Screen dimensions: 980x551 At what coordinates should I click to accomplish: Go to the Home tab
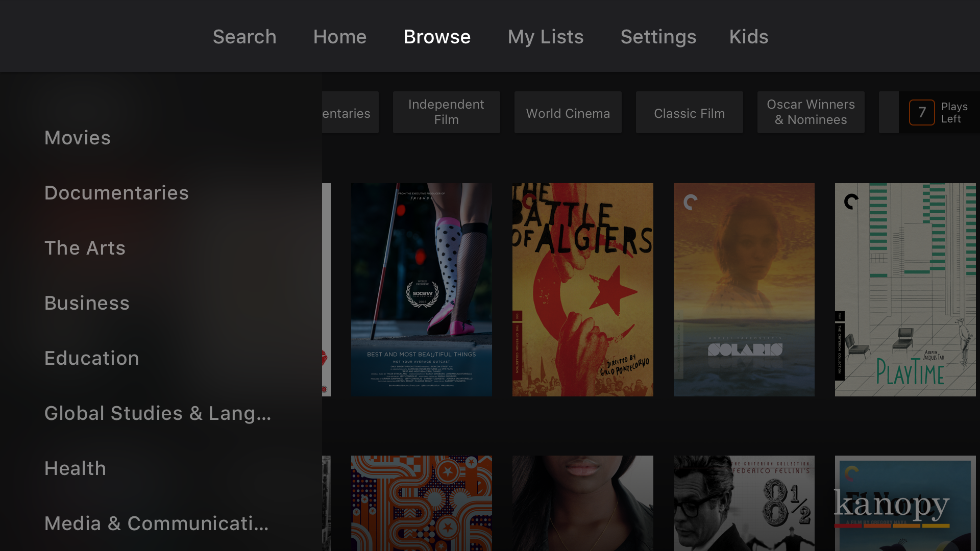(340, 37)
